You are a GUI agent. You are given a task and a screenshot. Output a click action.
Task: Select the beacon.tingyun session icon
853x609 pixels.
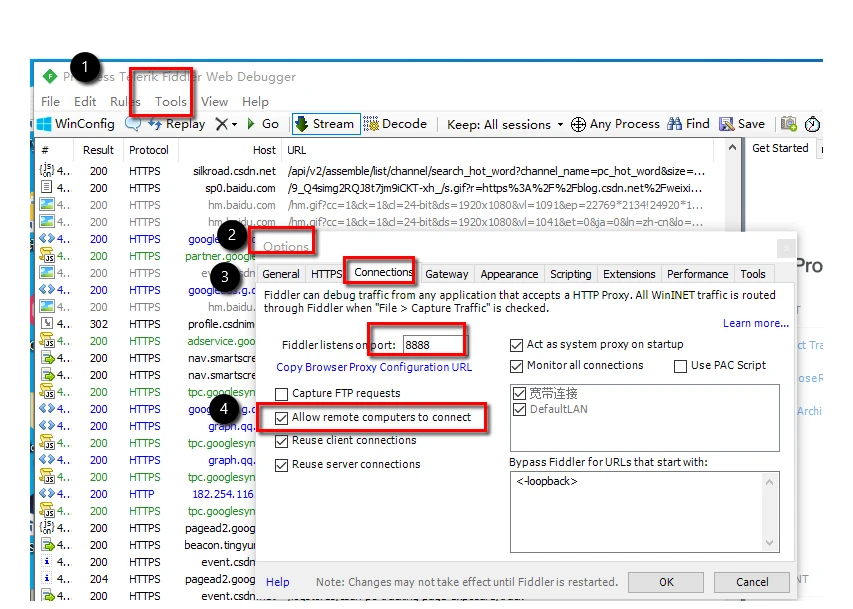point(48,544)
